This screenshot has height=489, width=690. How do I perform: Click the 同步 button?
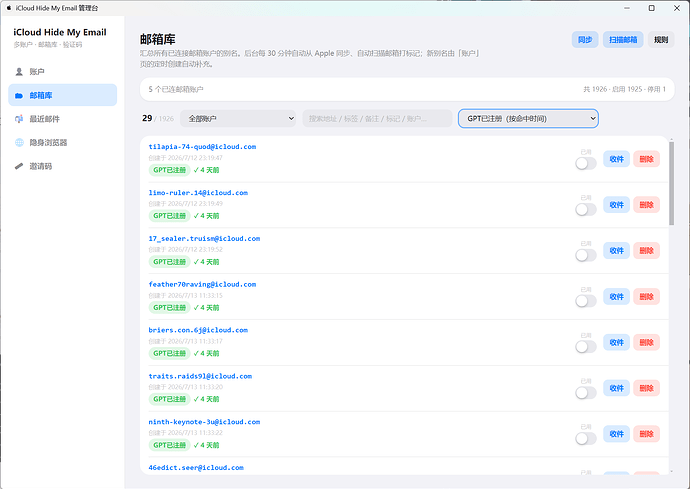click(x=585, y=40)
